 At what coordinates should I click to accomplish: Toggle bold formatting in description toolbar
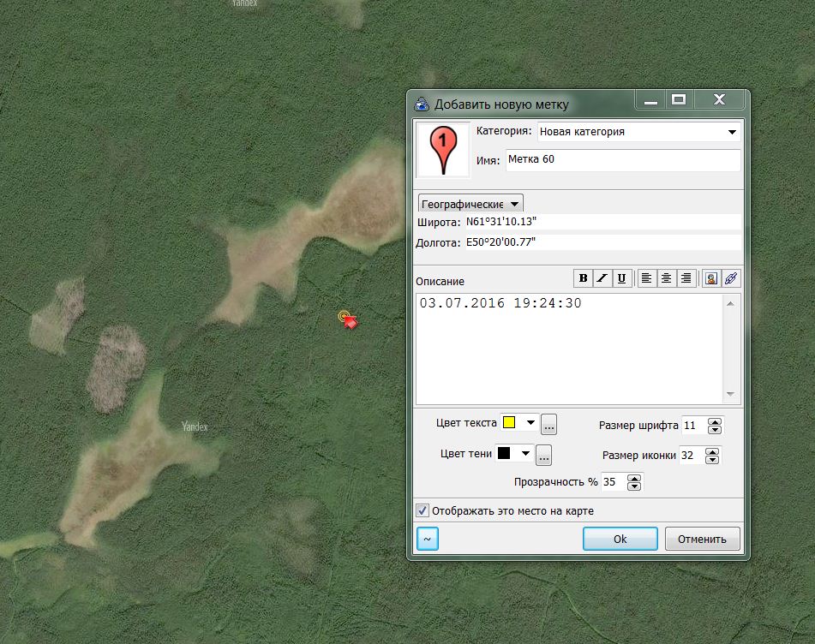pos(584,278)
